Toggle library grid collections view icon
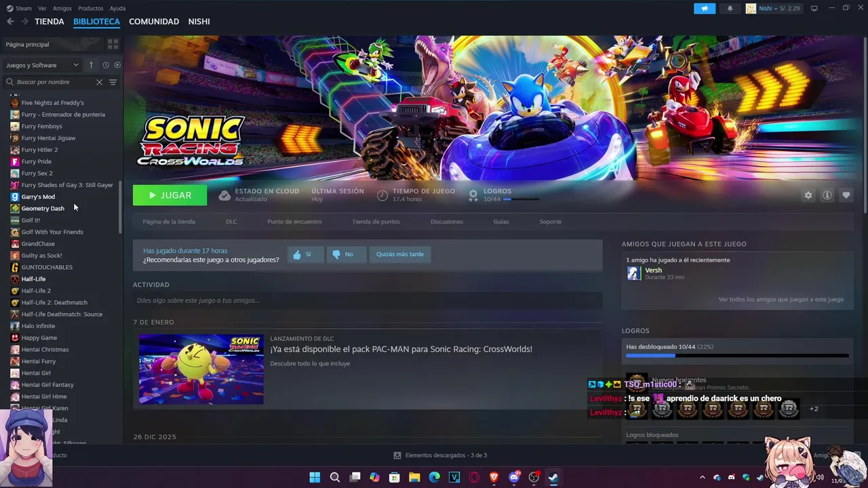Screen dimensions: 868x488 (x=113, y=44)
